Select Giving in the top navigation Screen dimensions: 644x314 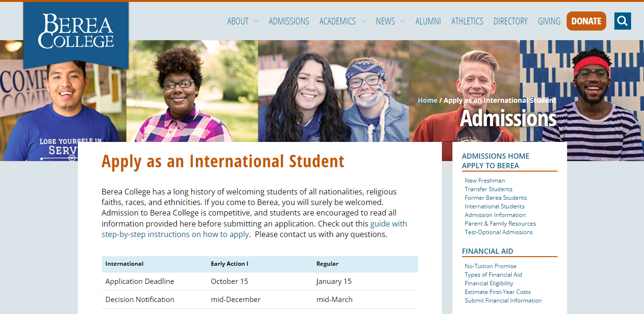(549, 21)
